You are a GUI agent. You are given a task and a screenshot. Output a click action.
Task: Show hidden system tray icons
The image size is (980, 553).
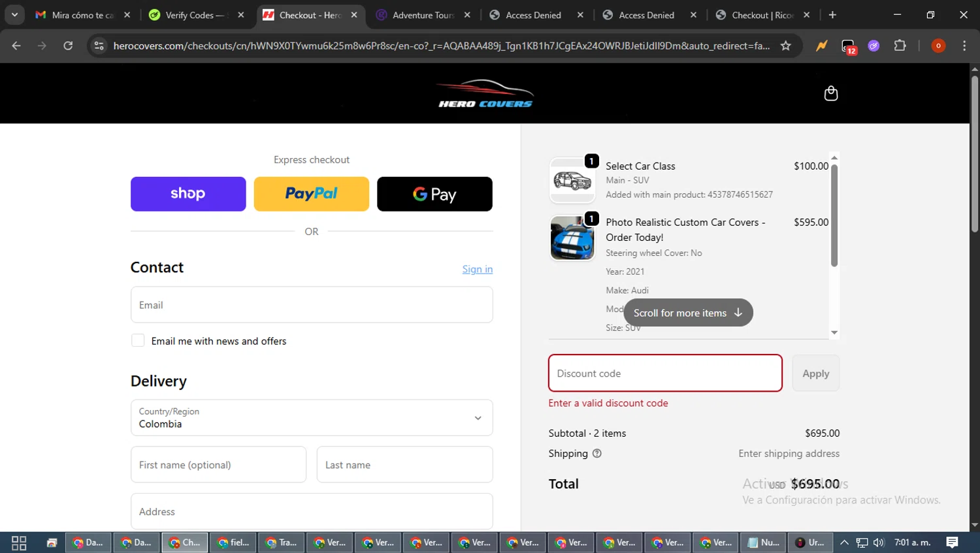tap(844, 543)
